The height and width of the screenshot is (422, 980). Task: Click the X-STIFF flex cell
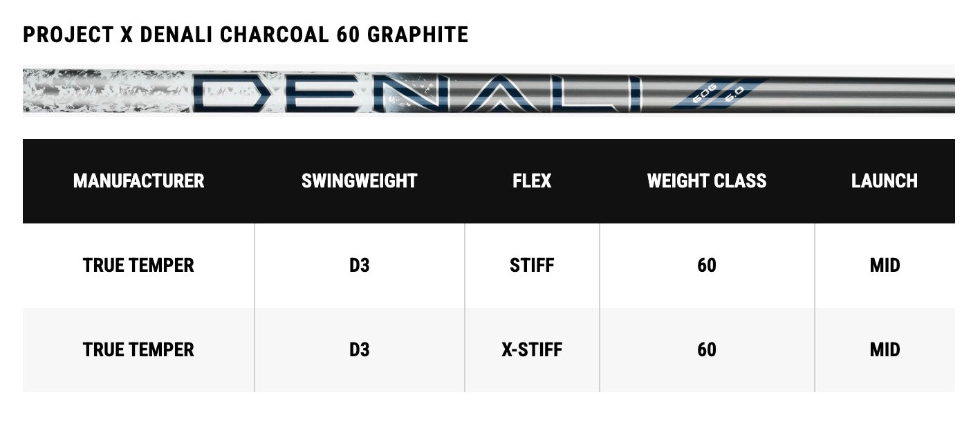click(532, 350)
